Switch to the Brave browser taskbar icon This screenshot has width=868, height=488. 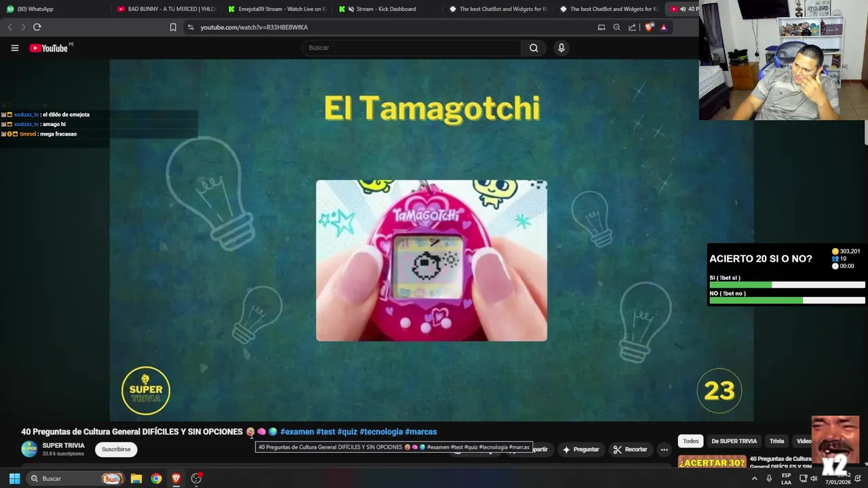(176, 479)
